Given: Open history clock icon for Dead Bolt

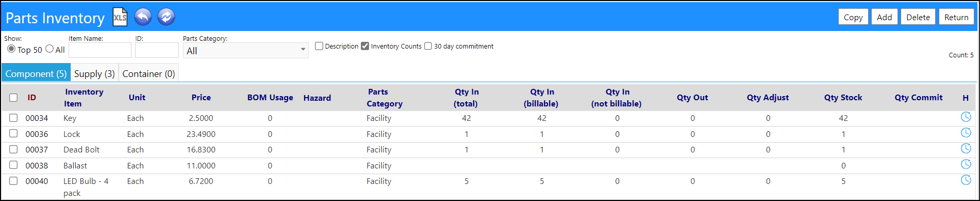Looking at the screenshot, I should click(x=966, y=149).
